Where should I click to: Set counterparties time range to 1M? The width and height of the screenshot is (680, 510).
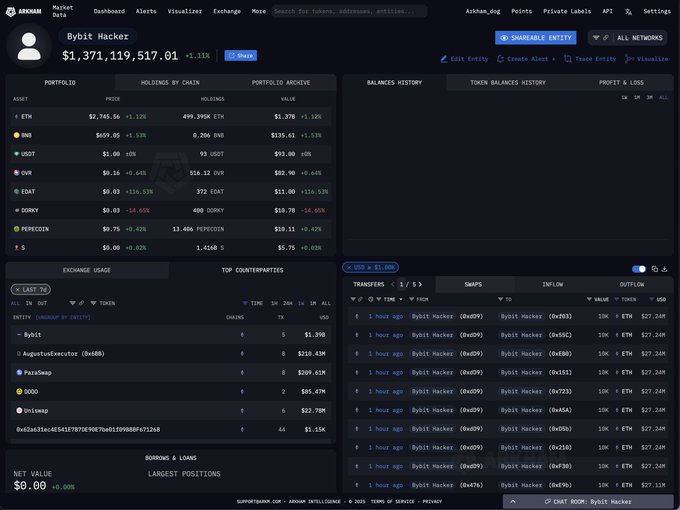(313, 304)
